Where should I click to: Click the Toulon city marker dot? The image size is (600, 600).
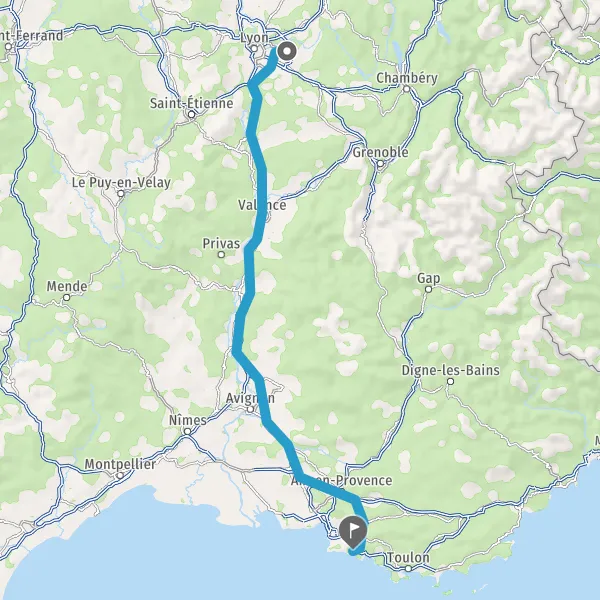(408, 569)
